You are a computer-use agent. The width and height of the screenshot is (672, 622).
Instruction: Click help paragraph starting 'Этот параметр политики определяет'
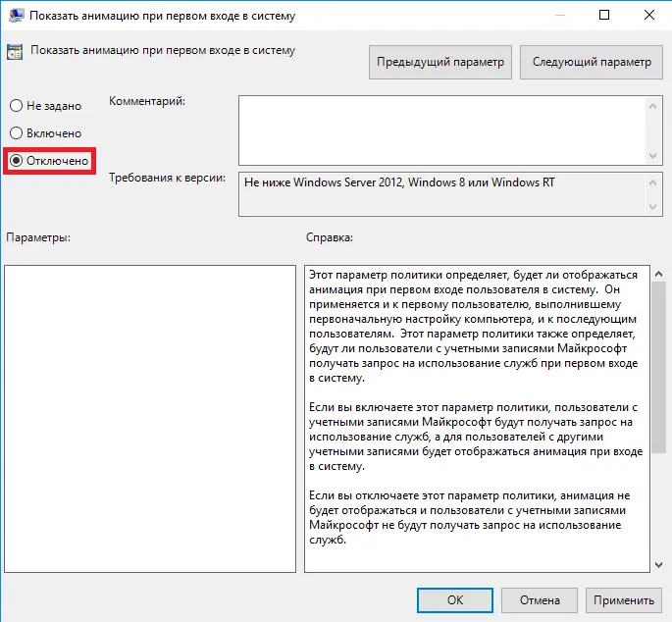(474, 327)
